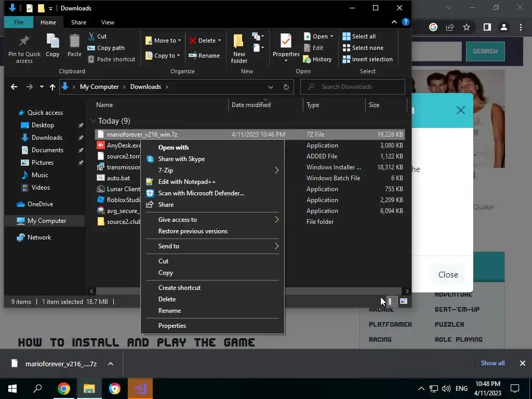The width and height of the screenshot is (532, 399).
Task: Click Paste shortcut in the ribbon
Action: coord(111,59)
